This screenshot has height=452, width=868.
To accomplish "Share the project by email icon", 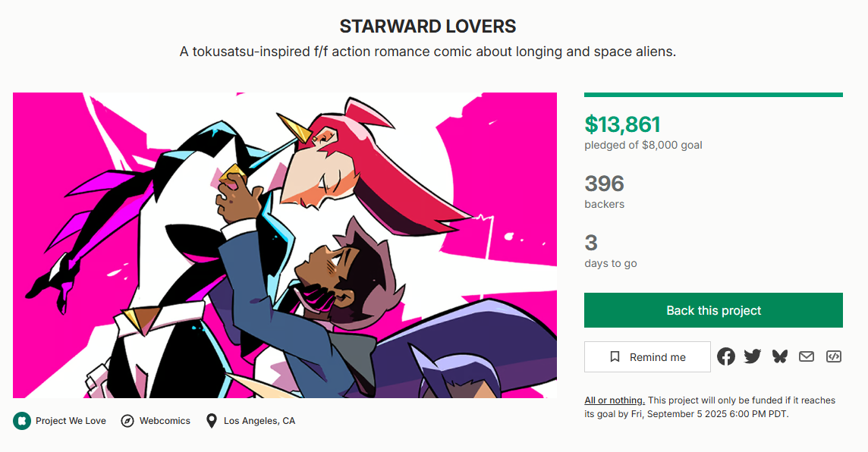I will pos(807,356).
